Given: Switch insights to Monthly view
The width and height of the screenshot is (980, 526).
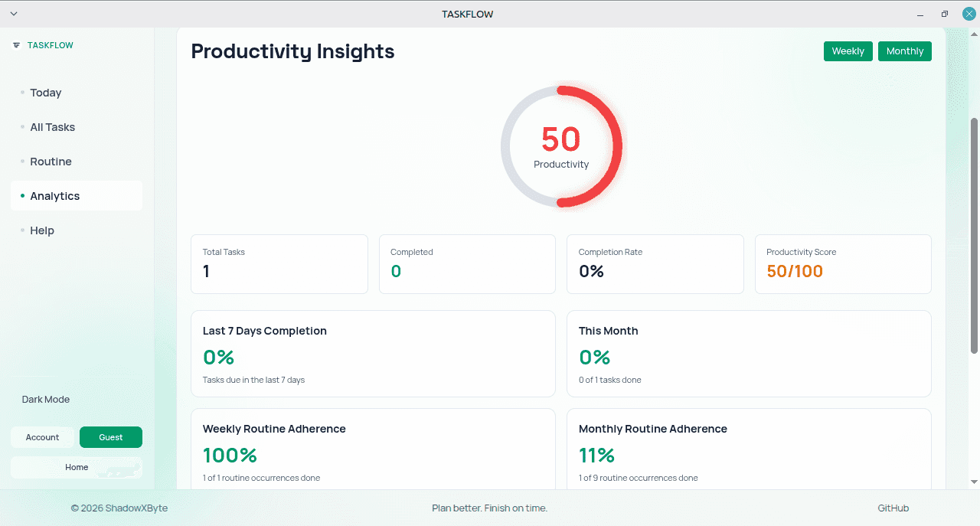Looking at the screenshot, I should pyautogui.click(x=905, y=51).
